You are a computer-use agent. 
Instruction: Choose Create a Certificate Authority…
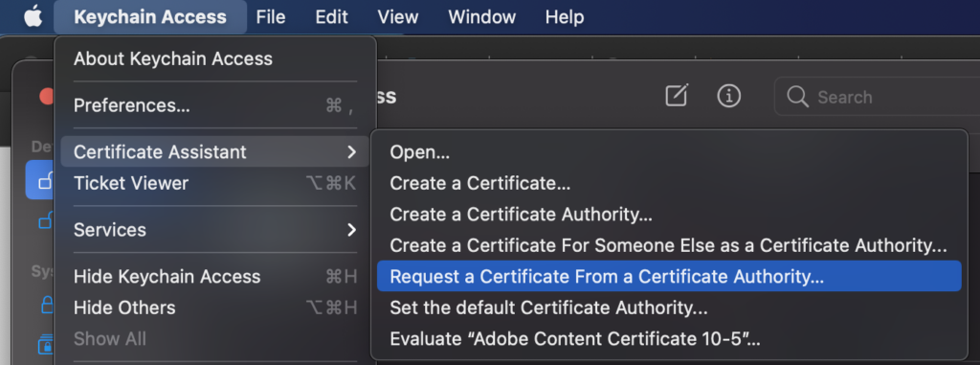pos(669,215)
